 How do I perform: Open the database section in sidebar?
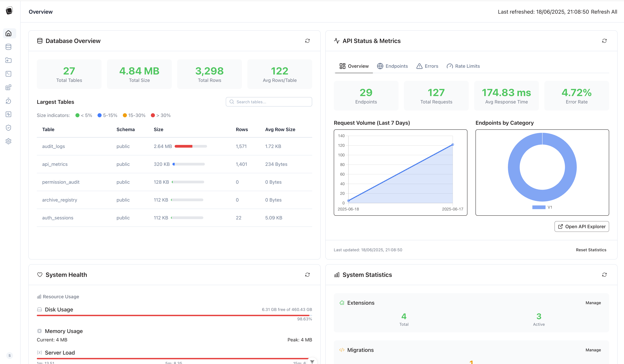coord(8,47)
